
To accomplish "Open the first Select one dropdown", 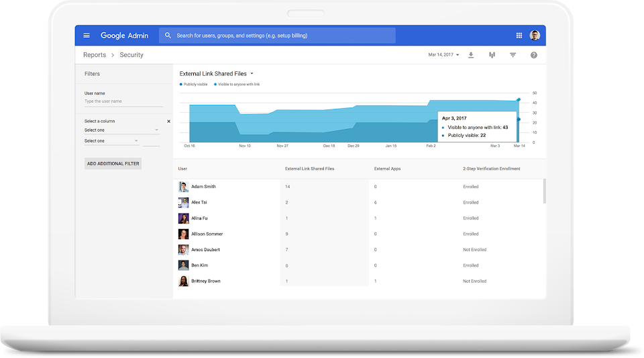I will [121, 130].
